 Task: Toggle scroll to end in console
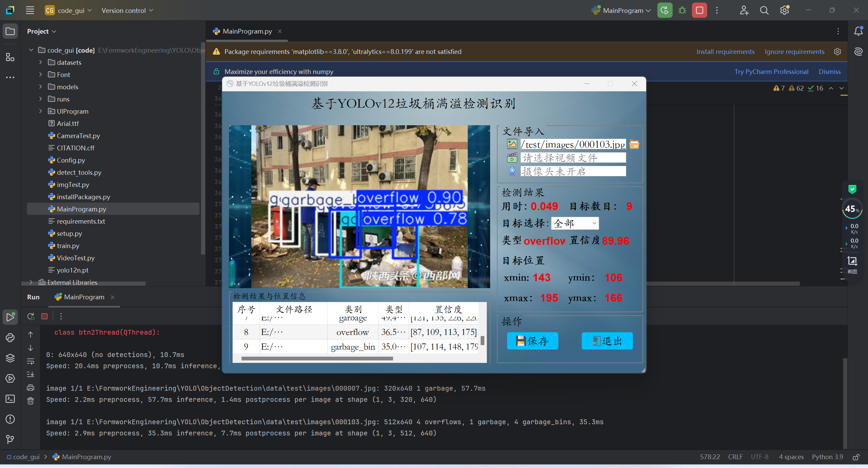click(31, 374)
